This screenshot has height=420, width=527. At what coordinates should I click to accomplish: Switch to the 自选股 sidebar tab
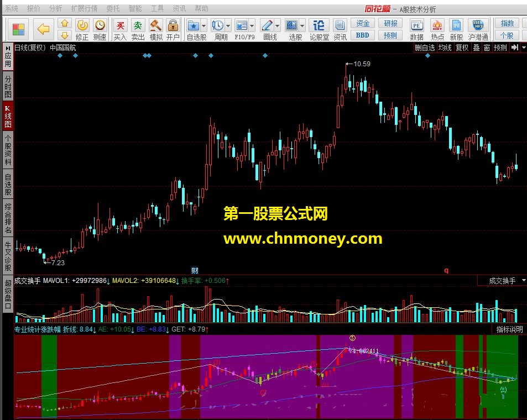click(x=8, y=185)
